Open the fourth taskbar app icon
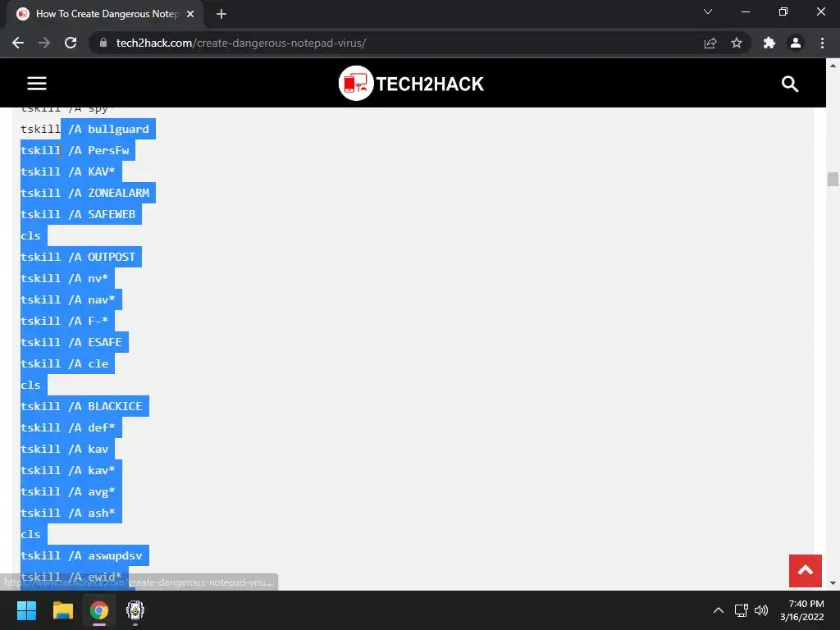This screenshot has height=630, width=840. point(135,610)
